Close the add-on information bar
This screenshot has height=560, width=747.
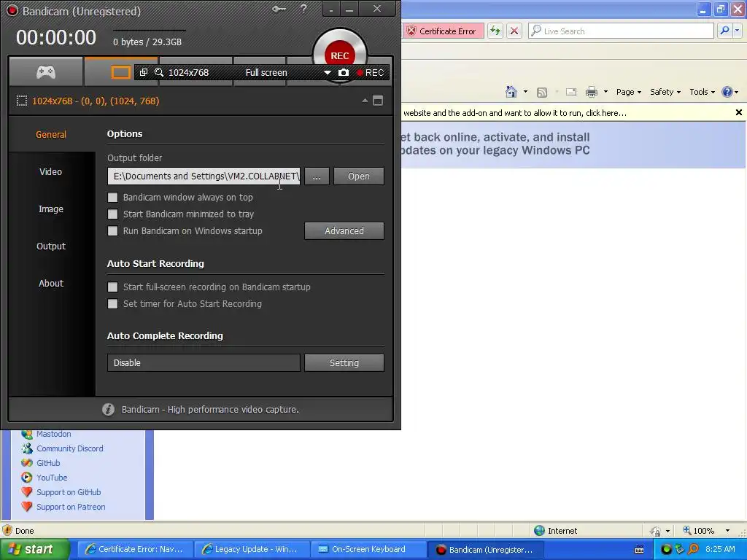738,112
